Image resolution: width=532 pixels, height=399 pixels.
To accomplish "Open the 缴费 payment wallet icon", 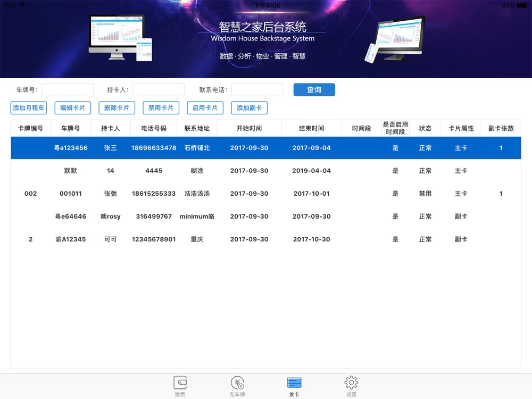I will [x=180, y=383].
